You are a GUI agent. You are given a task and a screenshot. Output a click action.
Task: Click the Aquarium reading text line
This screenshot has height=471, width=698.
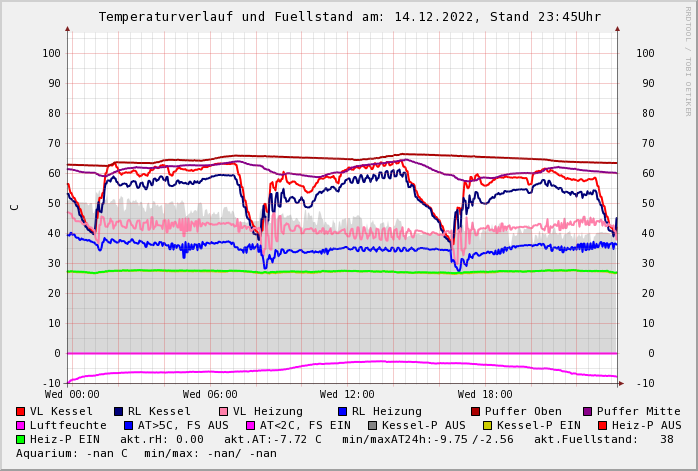[146, 453]
